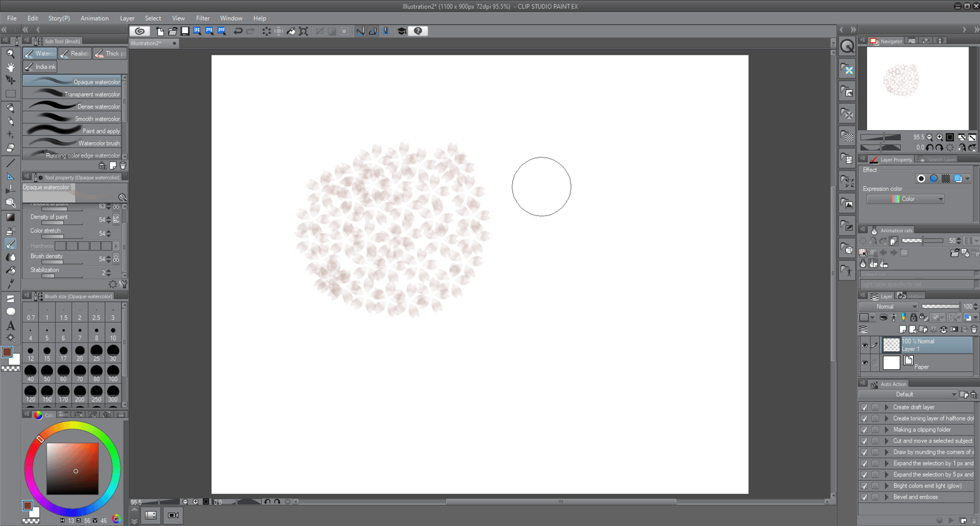
Task: Increase Density of paint stepper value
Action: tap(109, 218)
